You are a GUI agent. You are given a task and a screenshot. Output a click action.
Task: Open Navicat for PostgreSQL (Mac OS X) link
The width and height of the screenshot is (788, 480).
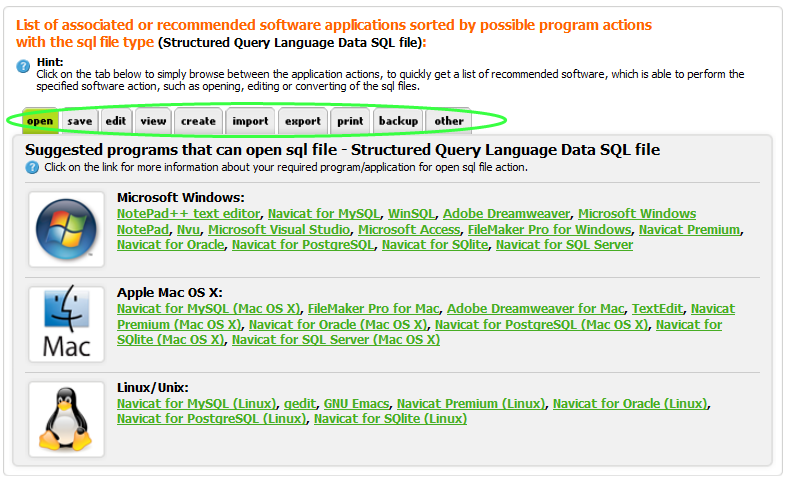pyautogui.click(x=541, y=325)
